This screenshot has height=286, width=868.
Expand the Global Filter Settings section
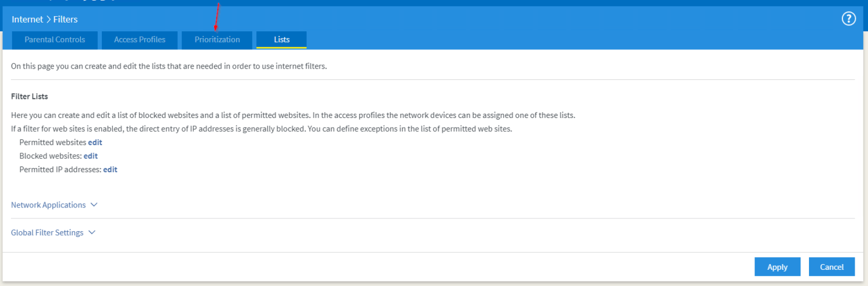tap(53, 233)
